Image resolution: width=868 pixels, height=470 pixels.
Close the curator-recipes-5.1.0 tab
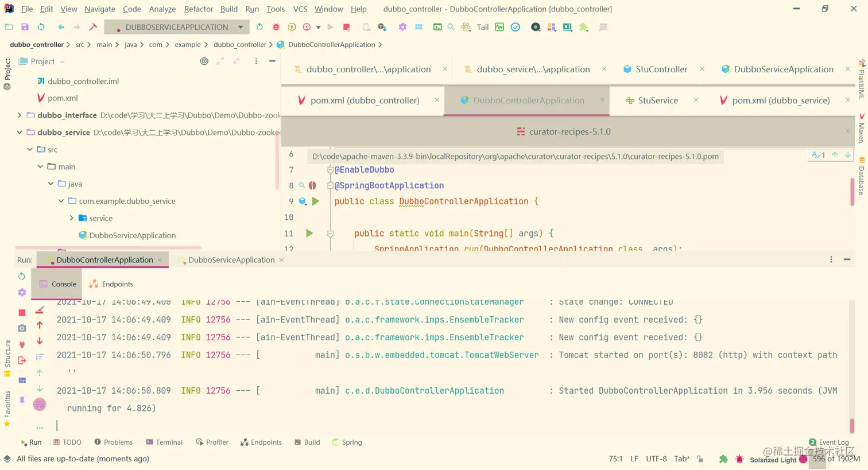coord(847,131)
